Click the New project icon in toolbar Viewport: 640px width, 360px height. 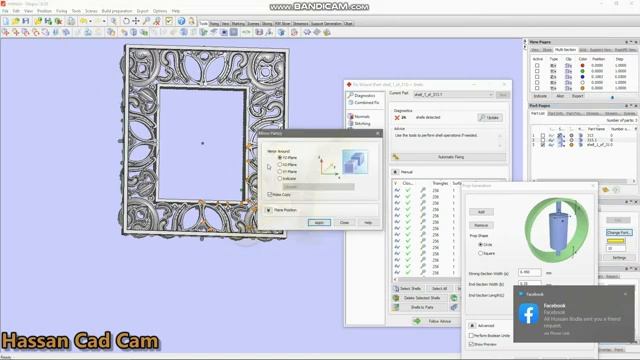[x=6, y=21]
